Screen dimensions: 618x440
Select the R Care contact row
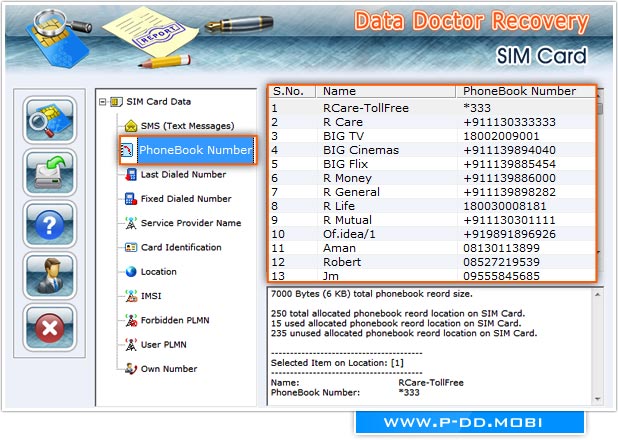tap(432, 122)
